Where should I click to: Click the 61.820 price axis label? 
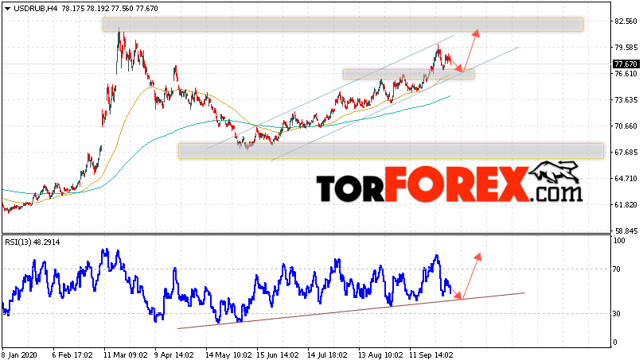click(x=626, y=205)
